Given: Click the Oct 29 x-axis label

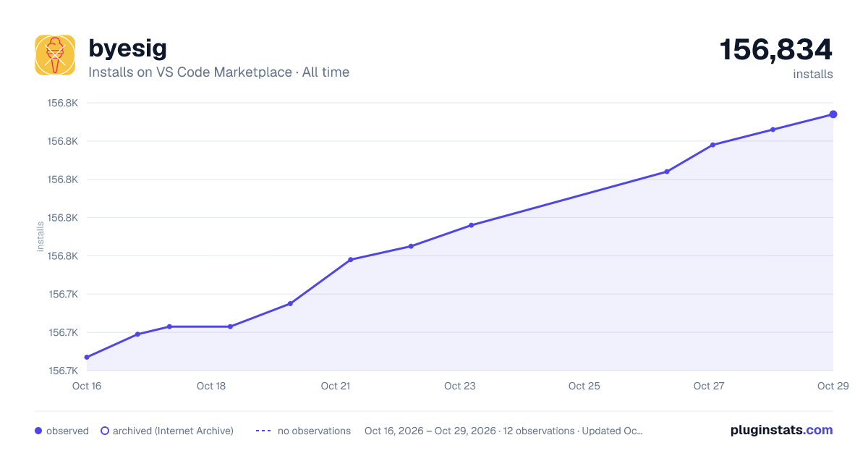Looking at the screenshot, I should click(x=832, y=386).
